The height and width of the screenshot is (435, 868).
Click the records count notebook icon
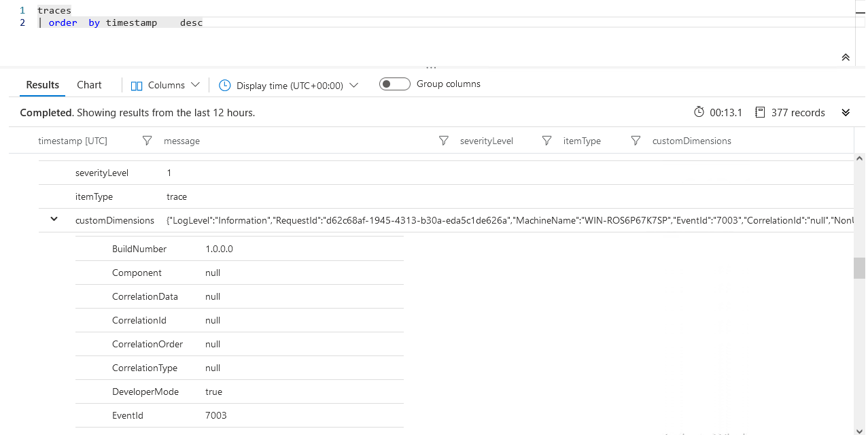pos(760,112)
